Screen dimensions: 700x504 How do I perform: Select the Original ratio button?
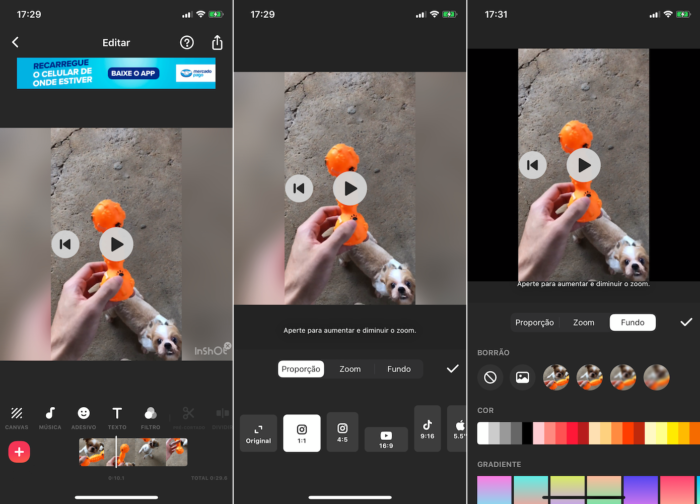258,433
